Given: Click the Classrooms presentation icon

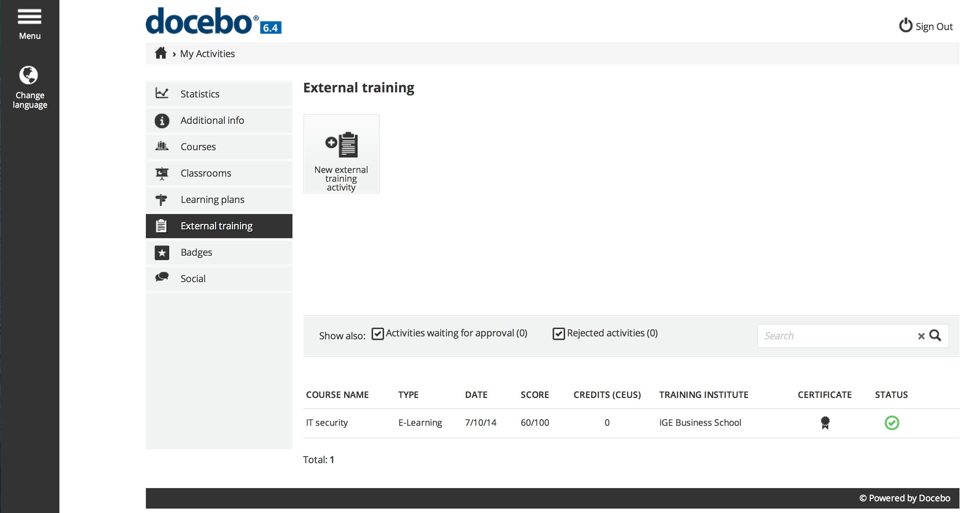Looking at the screenshot, I should click(x=162, y=173).
